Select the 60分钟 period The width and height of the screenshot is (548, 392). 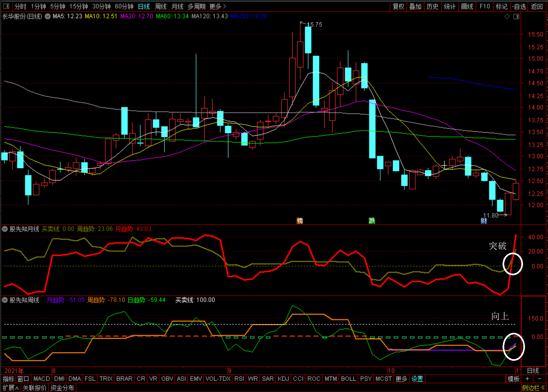(124, 7)
